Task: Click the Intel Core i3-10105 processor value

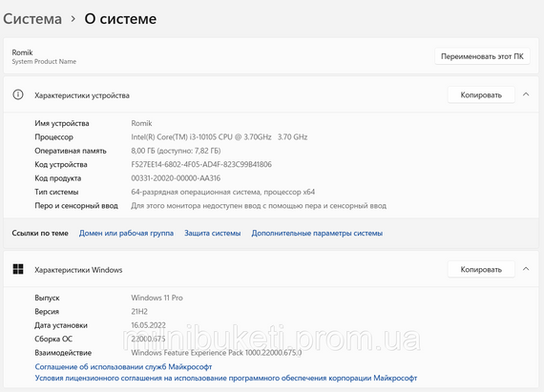Action: click(220, 137)
